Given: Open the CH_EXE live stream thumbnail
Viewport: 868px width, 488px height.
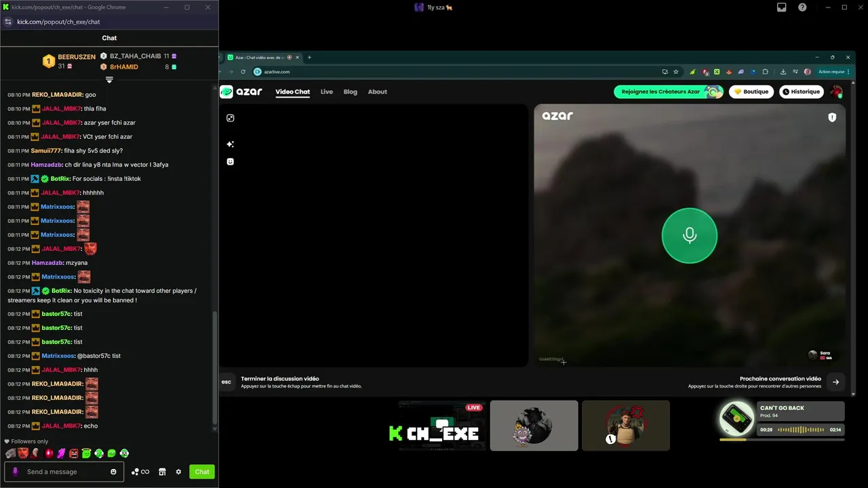Looking at the screenshot, I should tap(442, 426).
